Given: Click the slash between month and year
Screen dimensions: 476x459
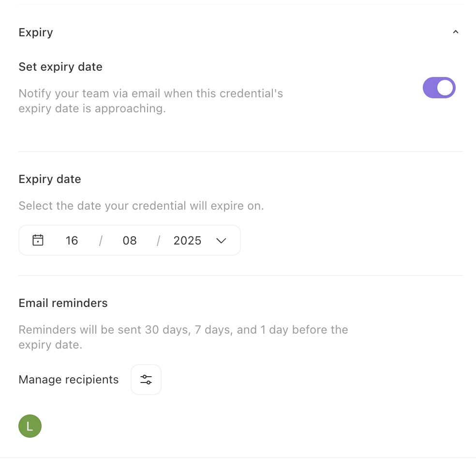Looking at the screenshot, I should pyautogui.click(x=158, y=241).
